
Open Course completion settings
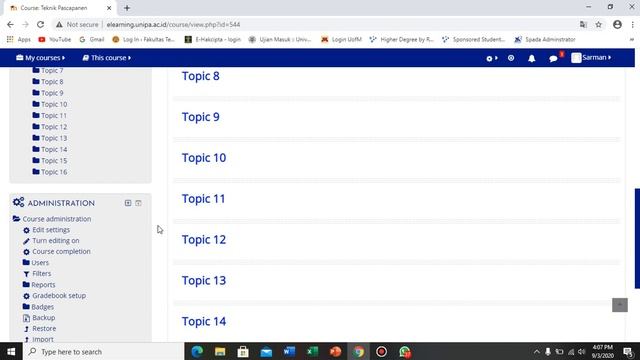point(61,251)
